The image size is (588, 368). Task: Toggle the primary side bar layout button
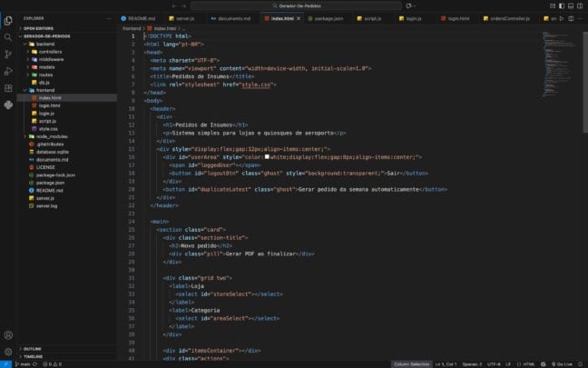[562, 6]
